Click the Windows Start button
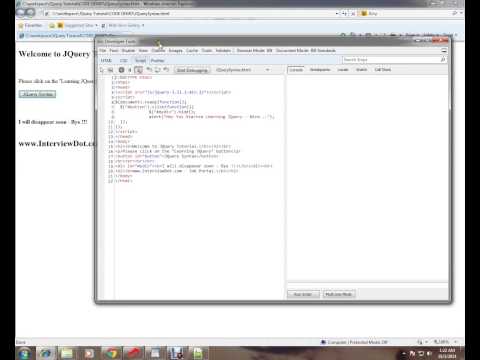This screenshot has width=480, height=360. (25, 353)
